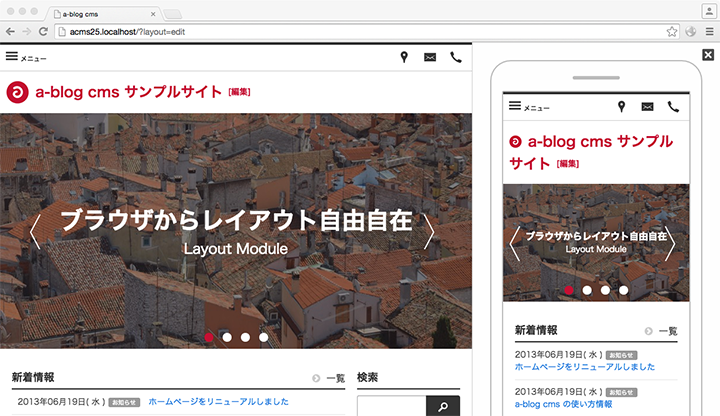720x416 pixels.
Task: Go to previous slide in phone preview carousel
Action: pyautogui.click(x=515, y=244)
